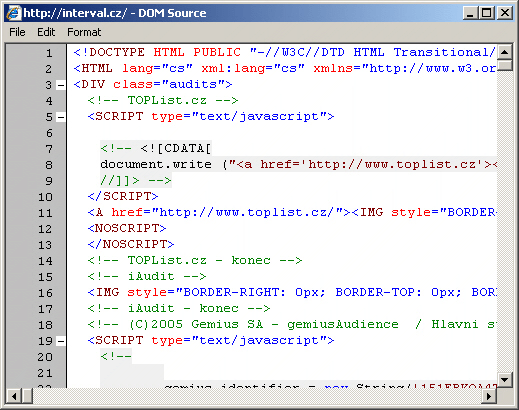This screenshot has height=410, width=519.
Task: Click the vertical scrollbar up arrow
Action: [x=504, y=52]
